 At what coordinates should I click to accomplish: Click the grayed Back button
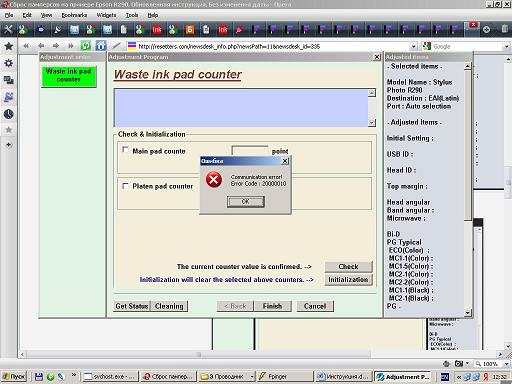[235, 306]
